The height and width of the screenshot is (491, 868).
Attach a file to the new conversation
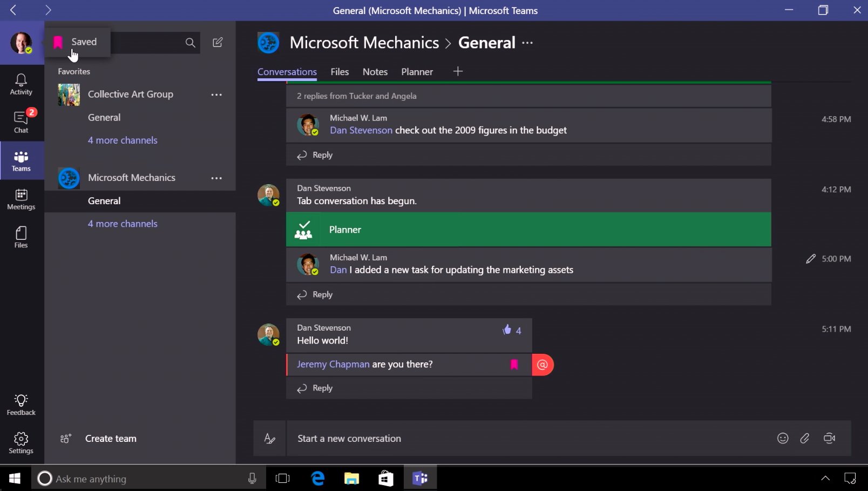click(805, 439)
